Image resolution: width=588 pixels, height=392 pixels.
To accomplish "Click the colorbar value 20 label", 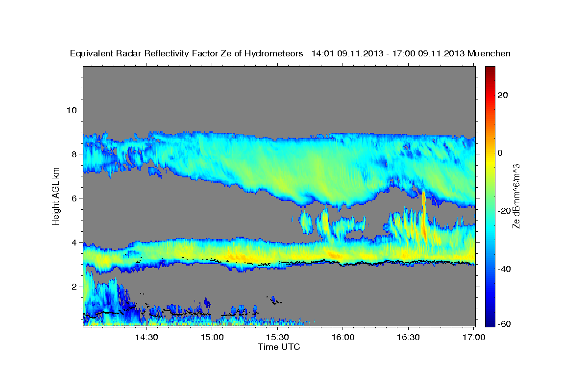I will click(503, 95).
